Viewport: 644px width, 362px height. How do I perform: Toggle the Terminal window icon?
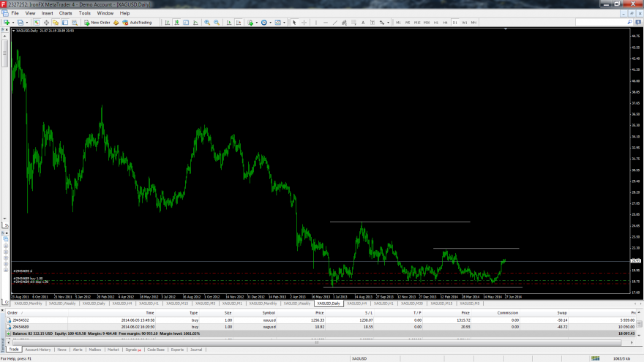click(65, 23)
